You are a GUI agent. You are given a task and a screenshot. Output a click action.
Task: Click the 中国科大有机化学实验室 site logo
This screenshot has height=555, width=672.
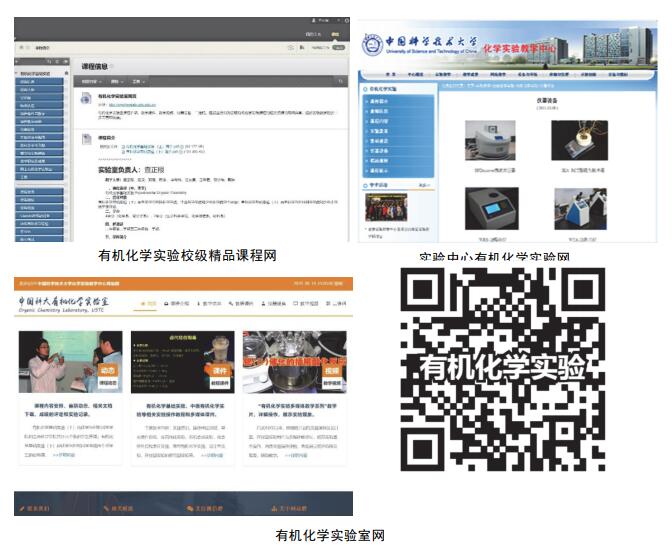coord(63,304)
